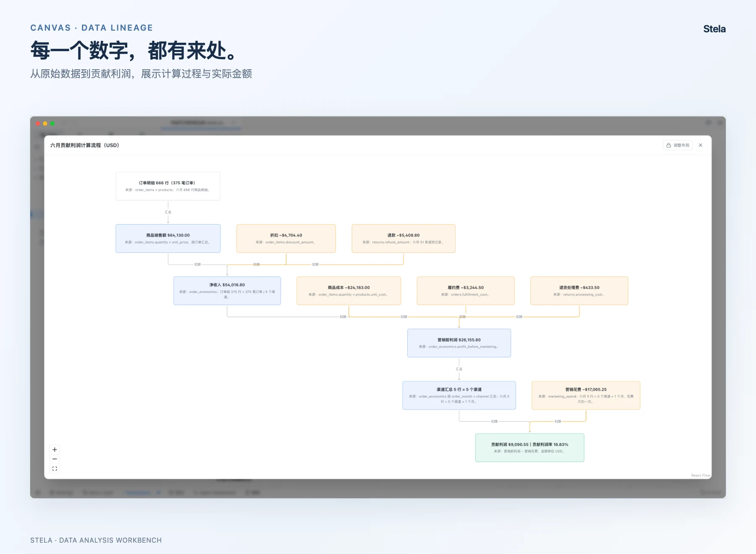Select the 退货处理费 −$433.50 node
This screenshot has height=554, width=756.
click(579, 290)
